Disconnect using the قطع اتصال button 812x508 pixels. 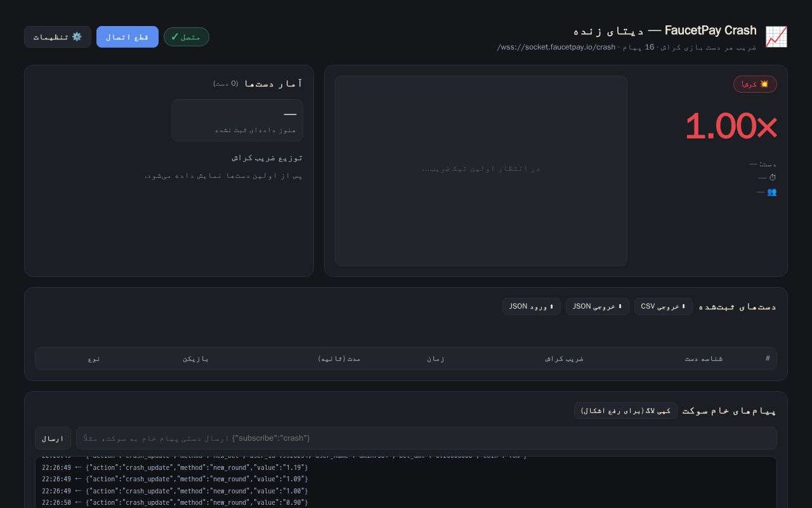click(128, 37)
